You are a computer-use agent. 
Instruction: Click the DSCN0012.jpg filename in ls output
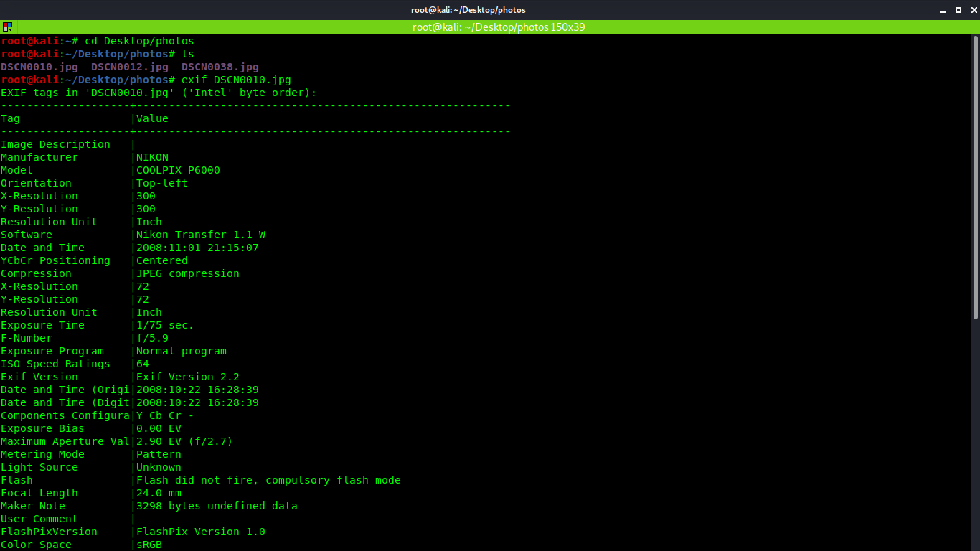click(x=130, y=67)
